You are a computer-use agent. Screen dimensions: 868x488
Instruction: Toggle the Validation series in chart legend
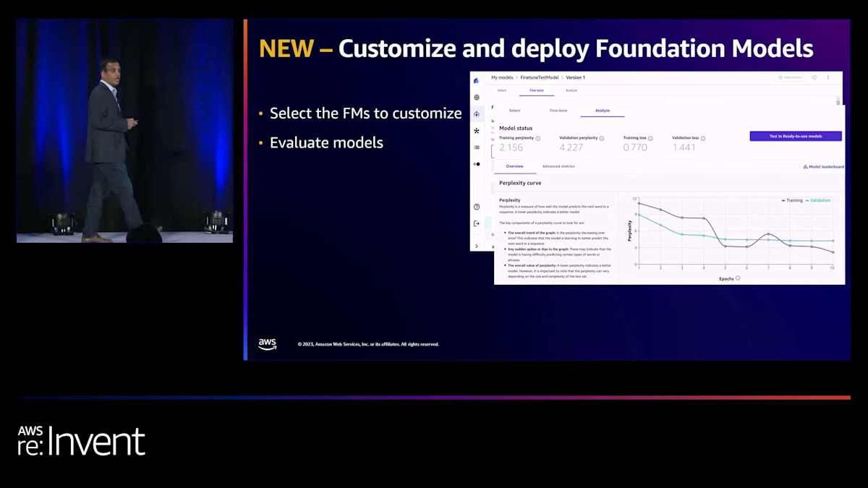pyautogui.click(x=818, y=200)
